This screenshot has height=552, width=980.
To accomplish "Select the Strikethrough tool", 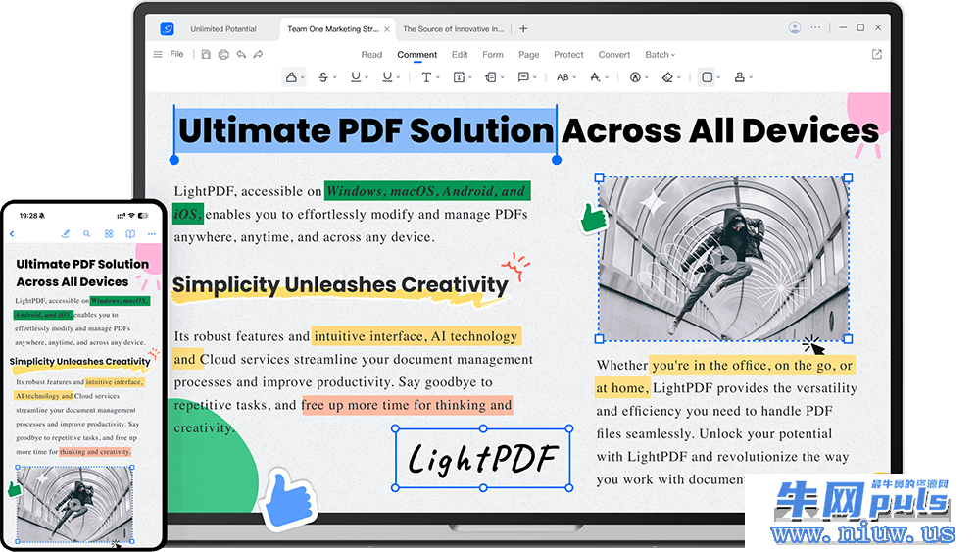I will click(323, 77).
